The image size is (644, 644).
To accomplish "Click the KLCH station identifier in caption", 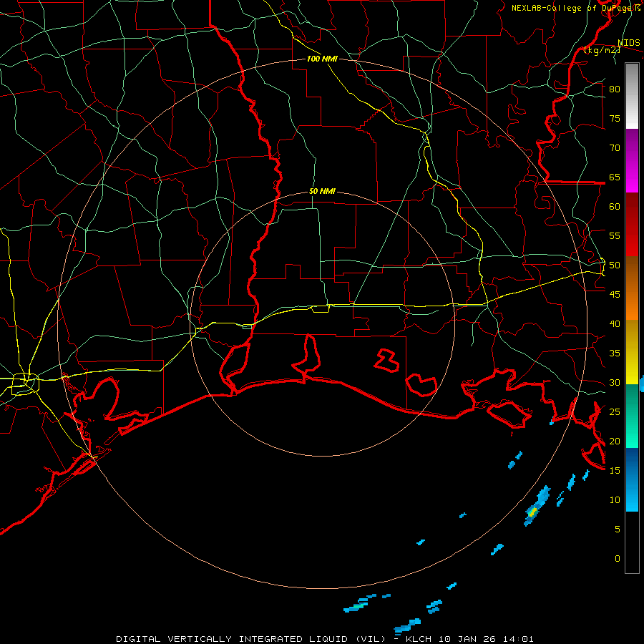I will click(419, 639).
